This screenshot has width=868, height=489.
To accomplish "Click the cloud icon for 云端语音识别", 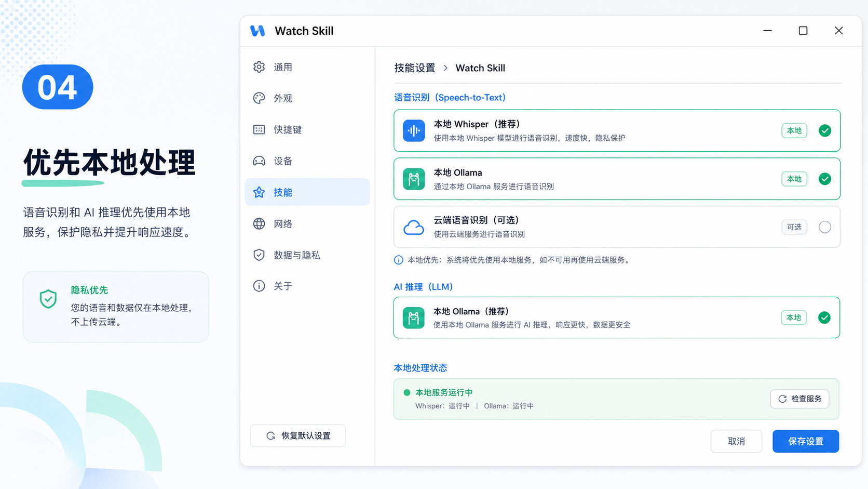I will click(414, 227).
